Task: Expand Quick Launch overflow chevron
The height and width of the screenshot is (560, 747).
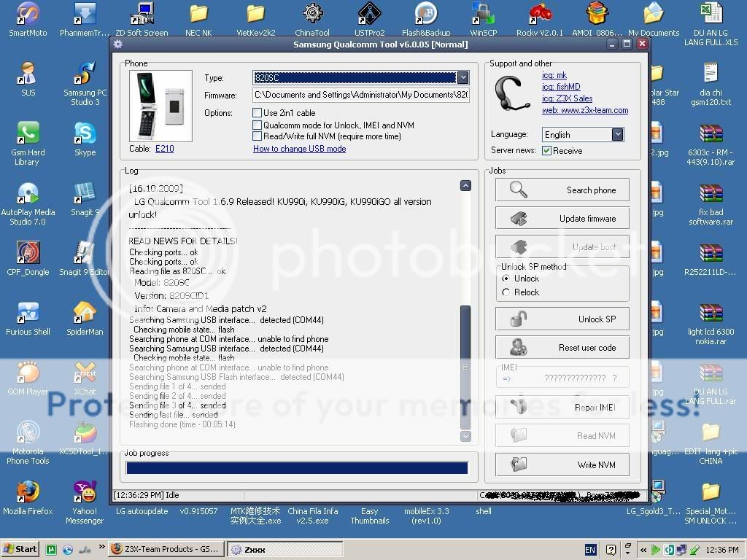Action: tap(101, 547)
